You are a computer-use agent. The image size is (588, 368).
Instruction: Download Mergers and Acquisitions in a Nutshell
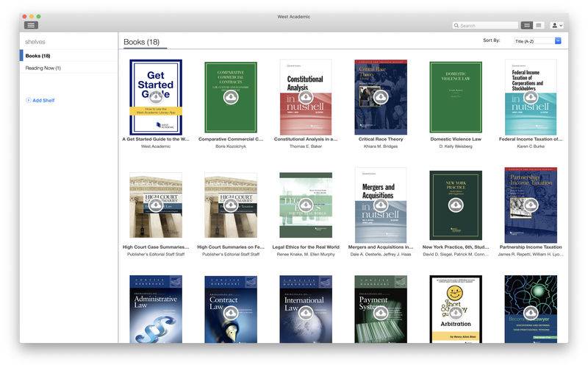(x=381, y=205)
